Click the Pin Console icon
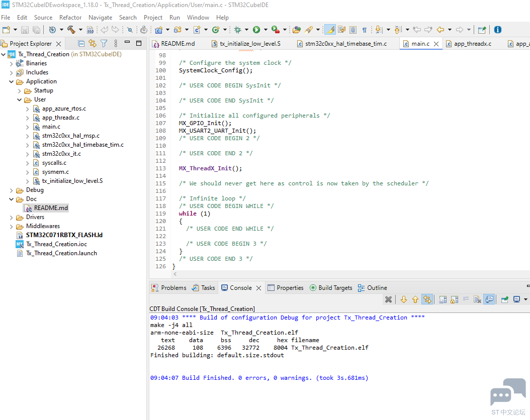The width and height of the screenshot is (530, 420). click(505, 299)
